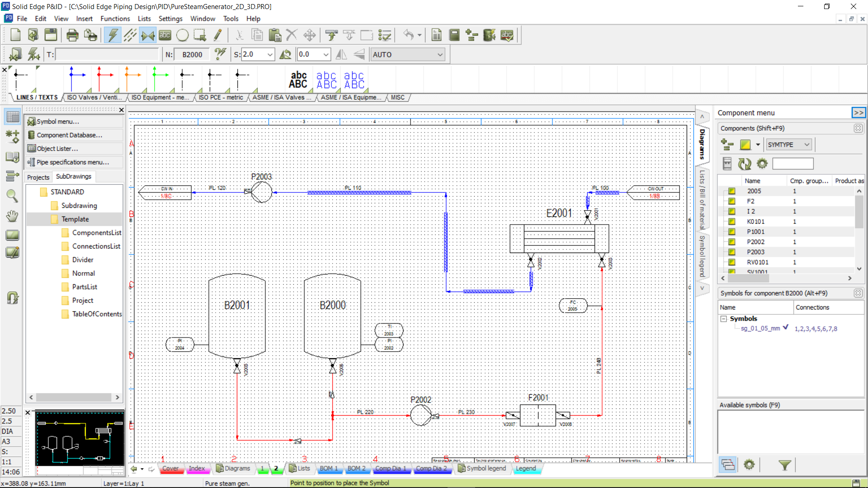
Task: Click the green refresh arrows in Components
Action: (744, 164)
